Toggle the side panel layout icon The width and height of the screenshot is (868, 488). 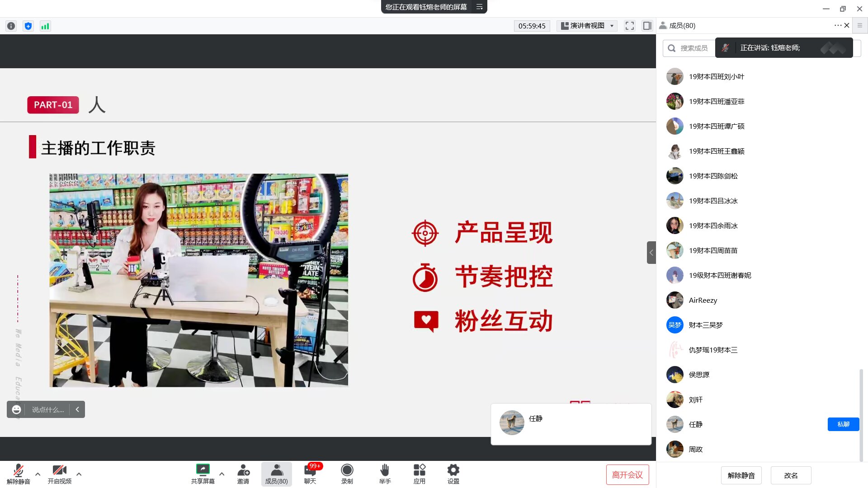pos(647,26)
